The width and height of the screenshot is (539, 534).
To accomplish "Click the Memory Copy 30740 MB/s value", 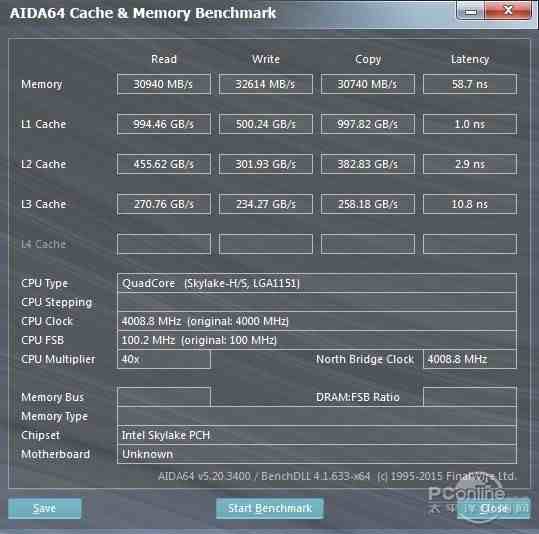I will (368, 84).
